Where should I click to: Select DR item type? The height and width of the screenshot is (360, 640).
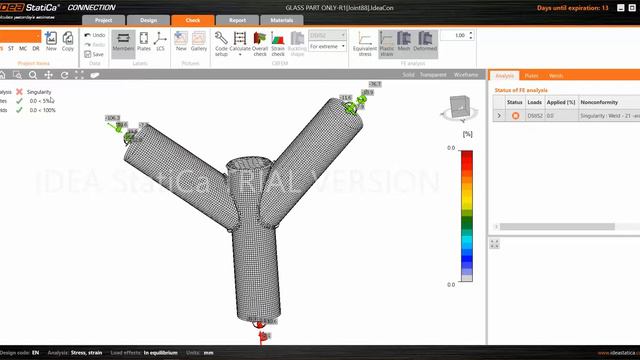[x=36, y=48]
